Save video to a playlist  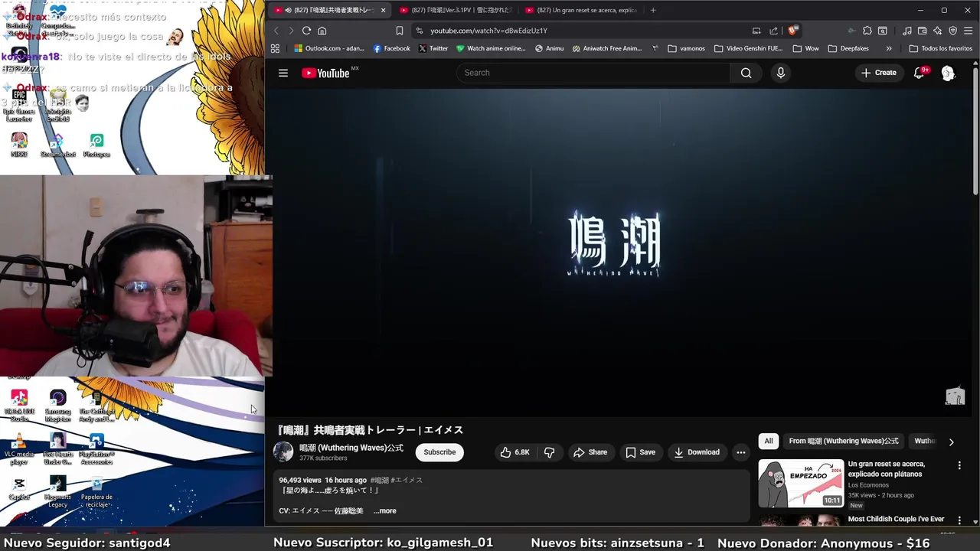(640, 452)
